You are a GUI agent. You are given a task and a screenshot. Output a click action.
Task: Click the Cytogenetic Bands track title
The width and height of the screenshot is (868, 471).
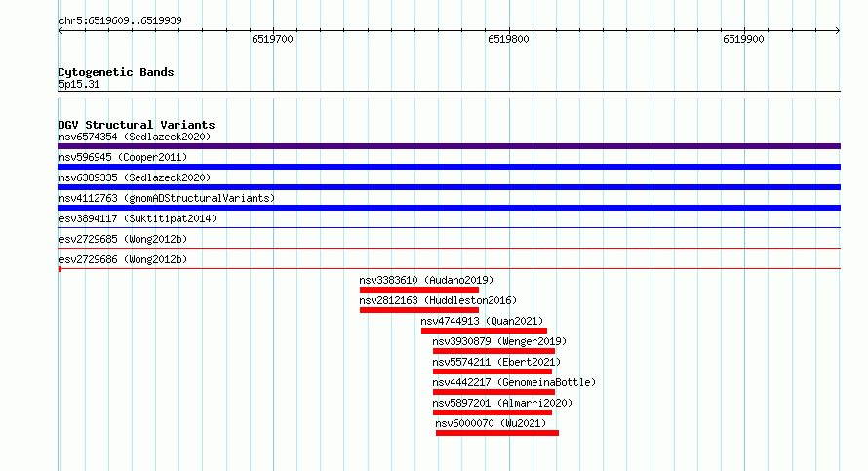point(116,72)
